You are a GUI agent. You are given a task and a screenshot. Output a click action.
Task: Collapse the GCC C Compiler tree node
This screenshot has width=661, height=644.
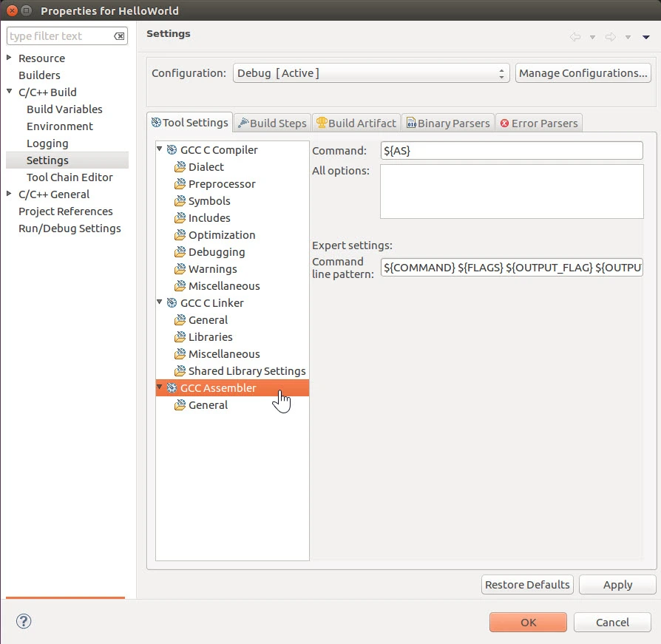point(160,150)
